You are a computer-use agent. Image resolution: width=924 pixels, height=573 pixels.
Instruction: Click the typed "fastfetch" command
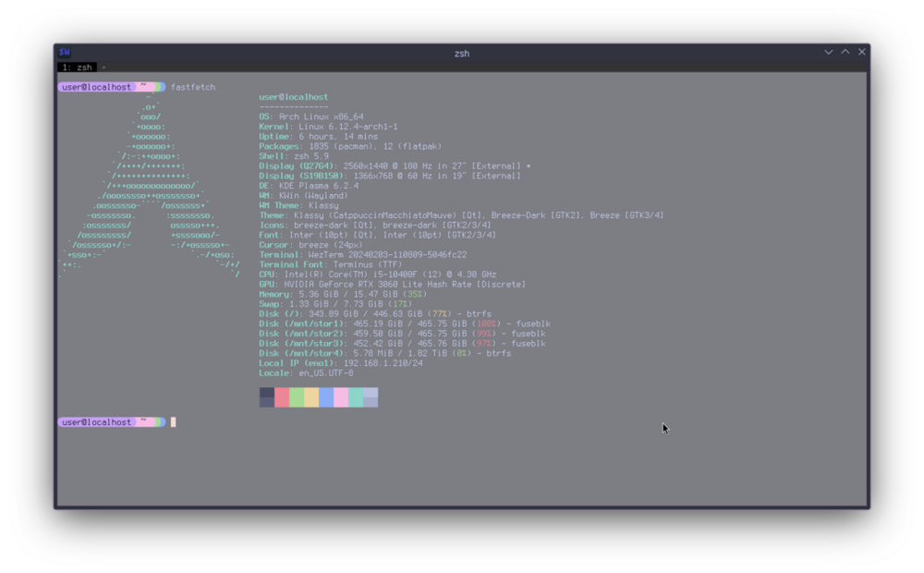(x=193, y=87)
